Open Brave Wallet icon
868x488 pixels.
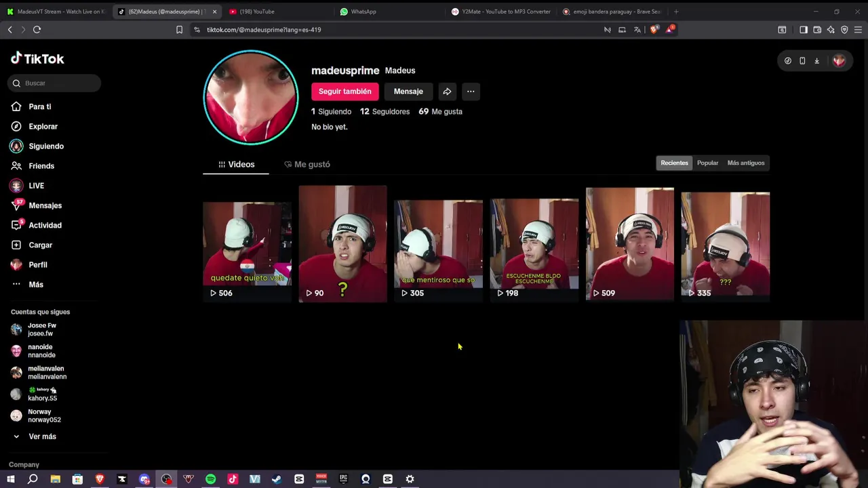[x=817, y=30]
